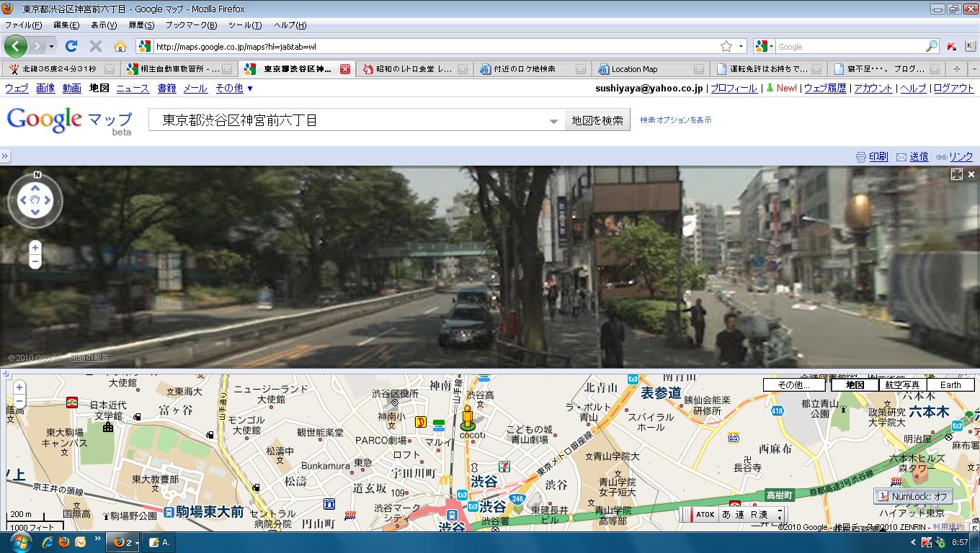Click the Firefox taskbar button
This screenshot has height=553, width=980.
click(124, 541)
